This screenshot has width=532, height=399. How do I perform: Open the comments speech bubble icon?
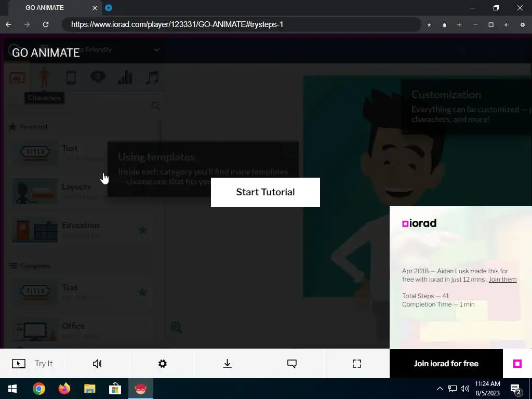292,364
